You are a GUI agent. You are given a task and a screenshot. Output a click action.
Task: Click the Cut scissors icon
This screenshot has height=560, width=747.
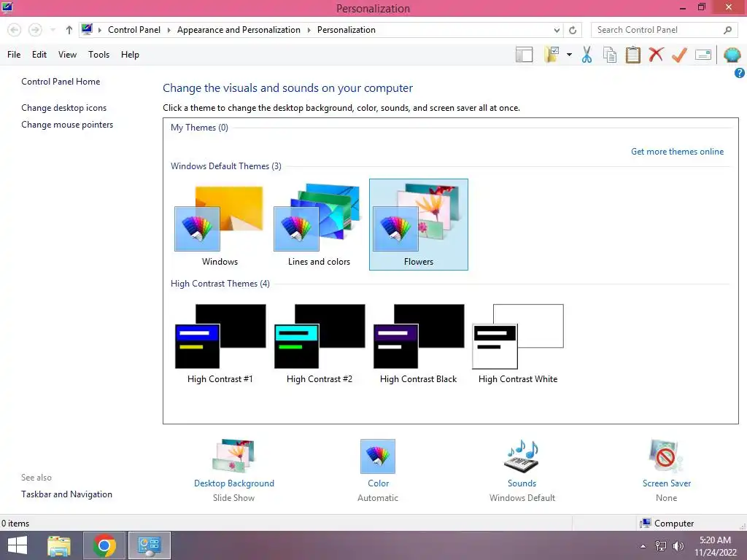click(x=587, y=55)
